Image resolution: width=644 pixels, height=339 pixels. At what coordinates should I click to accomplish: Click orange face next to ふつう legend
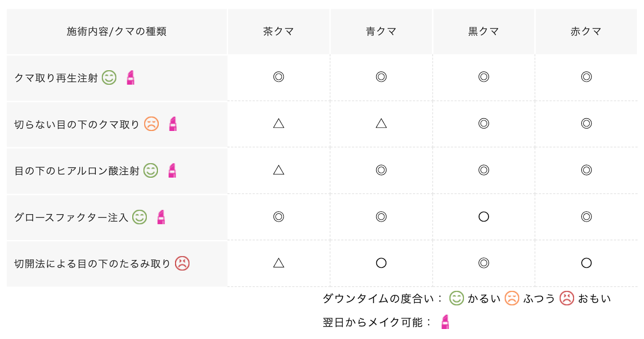(x=512, y=298)
